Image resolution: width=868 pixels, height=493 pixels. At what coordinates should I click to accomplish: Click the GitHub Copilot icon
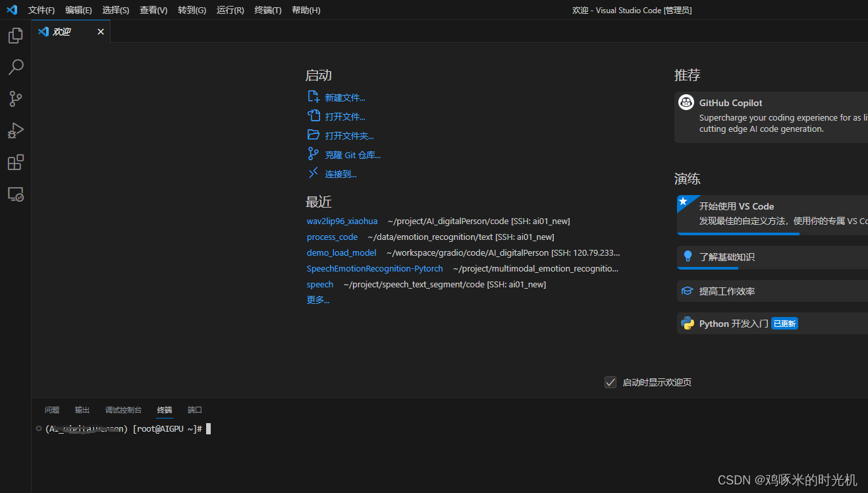coord(686,102)
